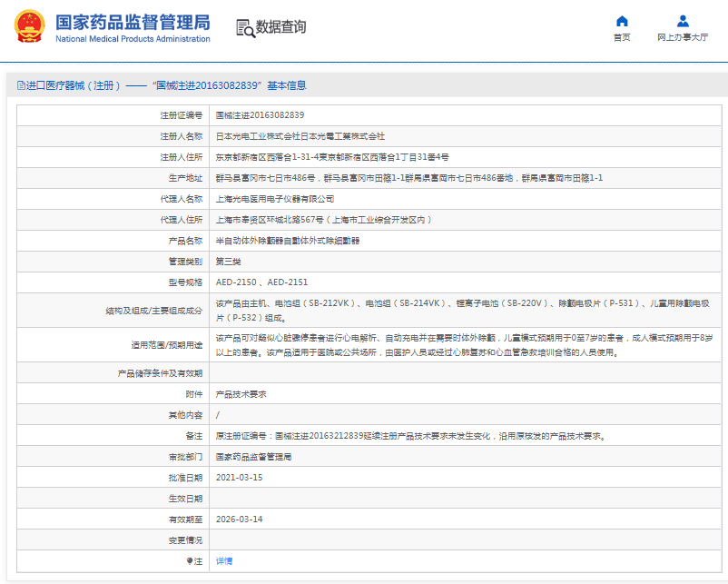Click the 产品名称 label
The image size is (728, 584).
point(186,241)
